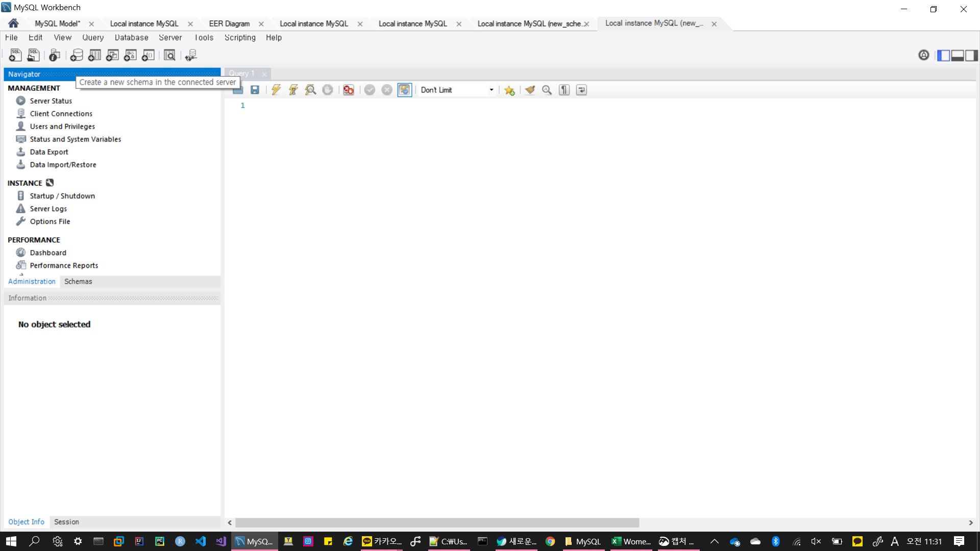Create a new table icon

(x=94, y=55)
